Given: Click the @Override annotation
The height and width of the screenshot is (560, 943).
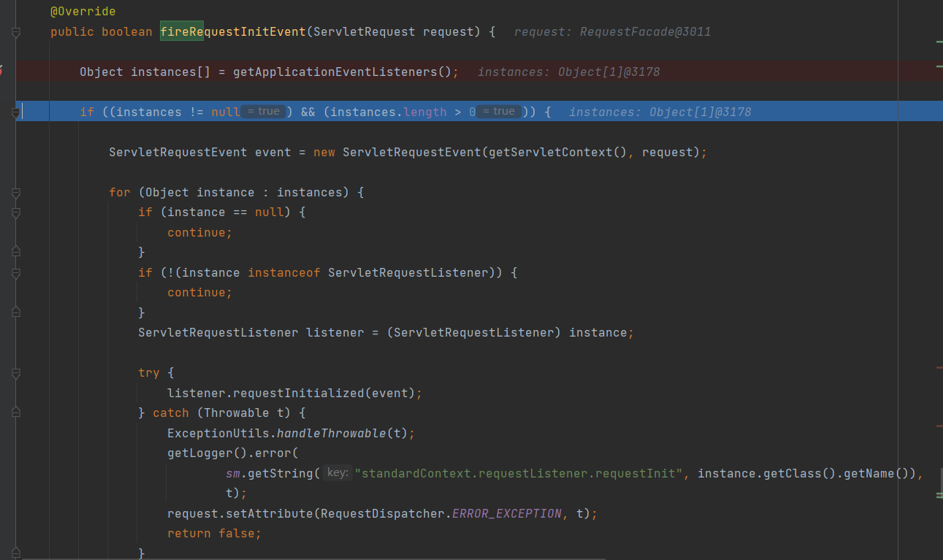Looking at the screenshot, I should point(83,12).
